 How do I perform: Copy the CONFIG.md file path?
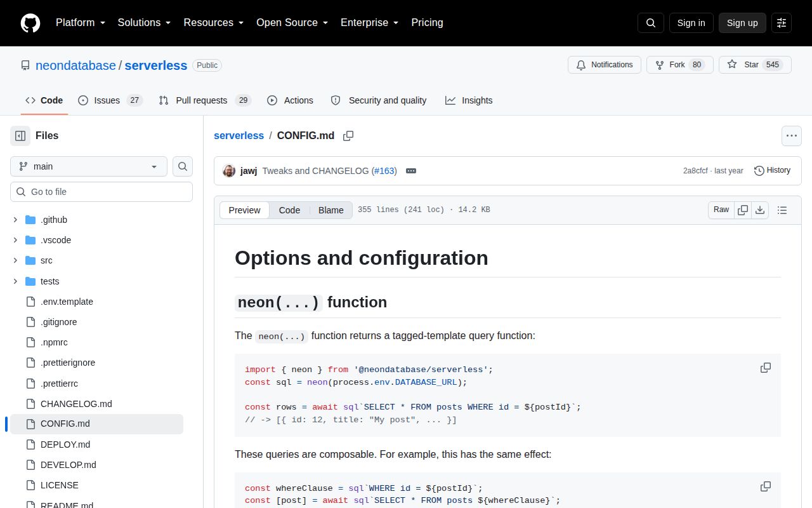click(x=348, y=135)
